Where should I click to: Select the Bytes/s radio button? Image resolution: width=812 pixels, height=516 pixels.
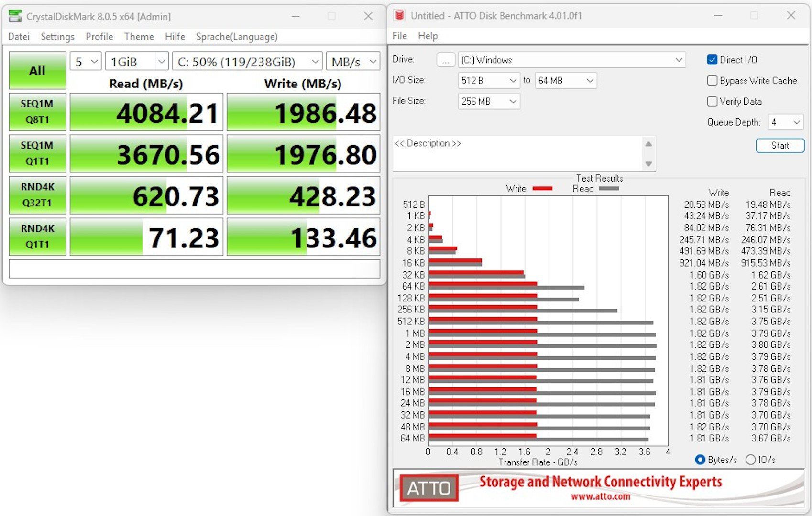coord(700,460)
